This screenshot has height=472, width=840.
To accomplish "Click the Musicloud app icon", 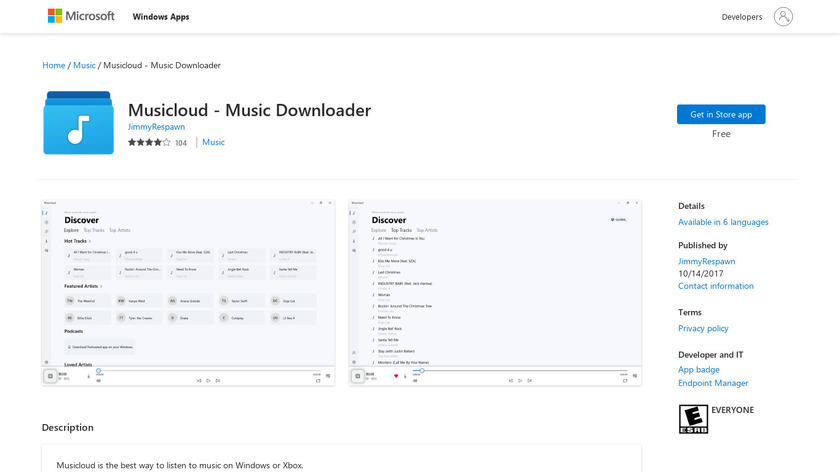I will 78,123.
